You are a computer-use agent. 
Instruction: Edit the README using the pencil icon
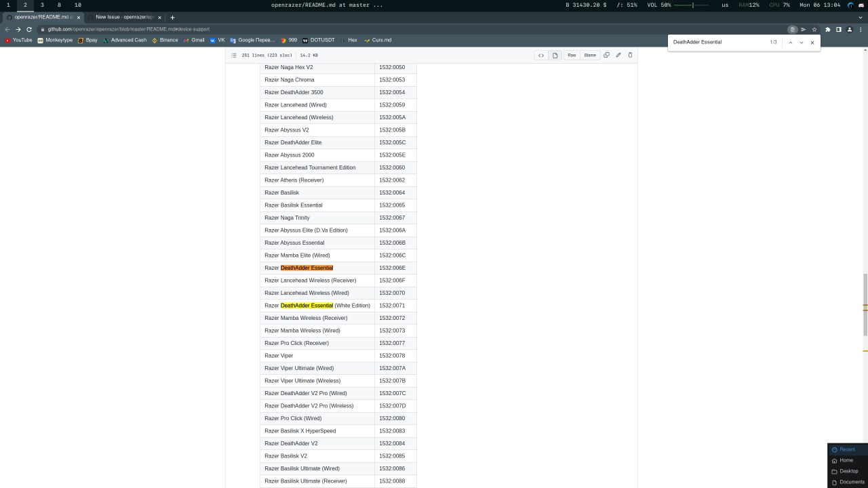tap(618, 55)
